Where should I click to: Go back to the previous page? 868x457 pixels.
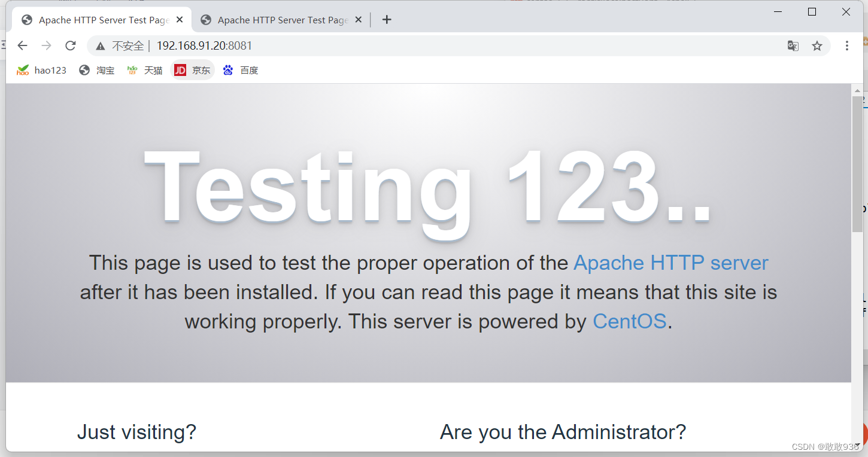(x=22, y=46)
